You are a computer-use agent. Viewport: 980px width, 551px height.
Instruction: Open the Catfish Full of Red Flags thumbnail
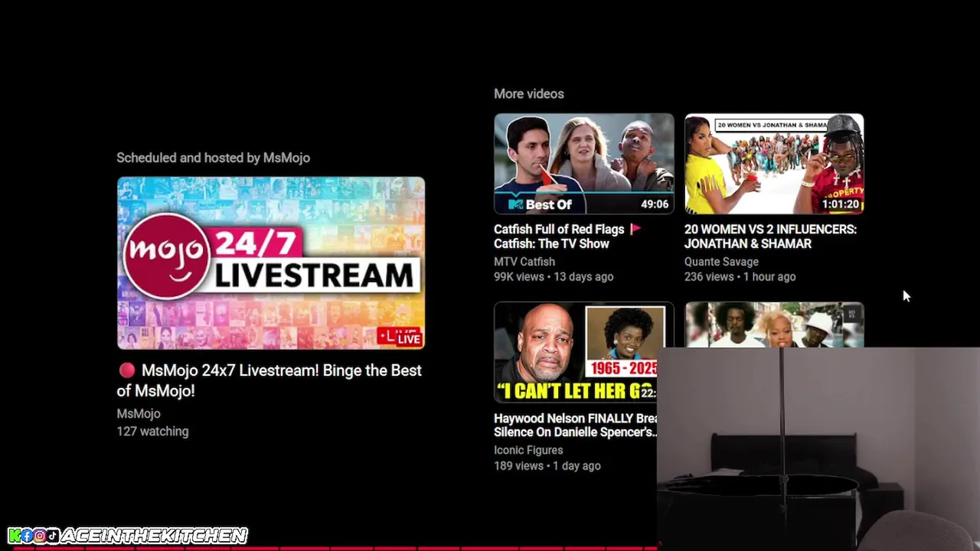pyautogui.click(x=584, y=164)
